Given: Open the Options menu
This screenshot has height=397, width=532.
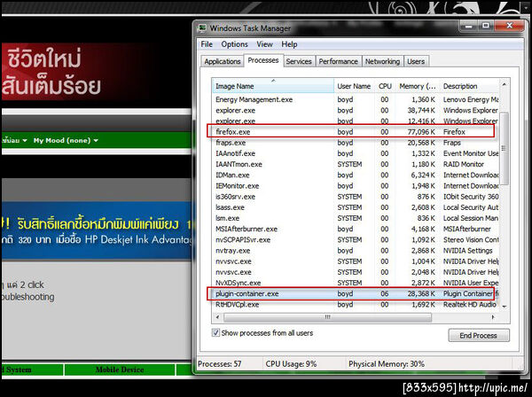Looking at the screenshot, I should pyautogui.click(x=234, y=44).
